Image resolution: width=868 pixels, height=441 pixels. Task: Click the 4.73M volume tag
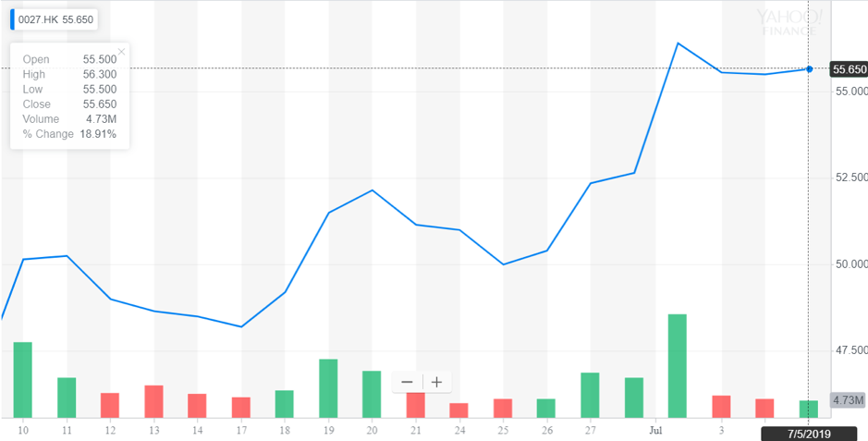(x=848, y=400)
